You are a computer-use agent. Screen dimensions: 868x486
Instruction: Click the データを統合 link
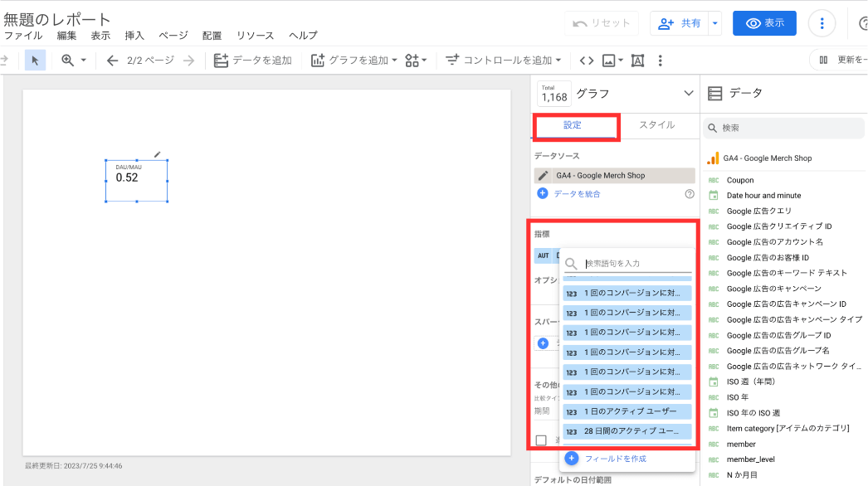pos(577,194)
